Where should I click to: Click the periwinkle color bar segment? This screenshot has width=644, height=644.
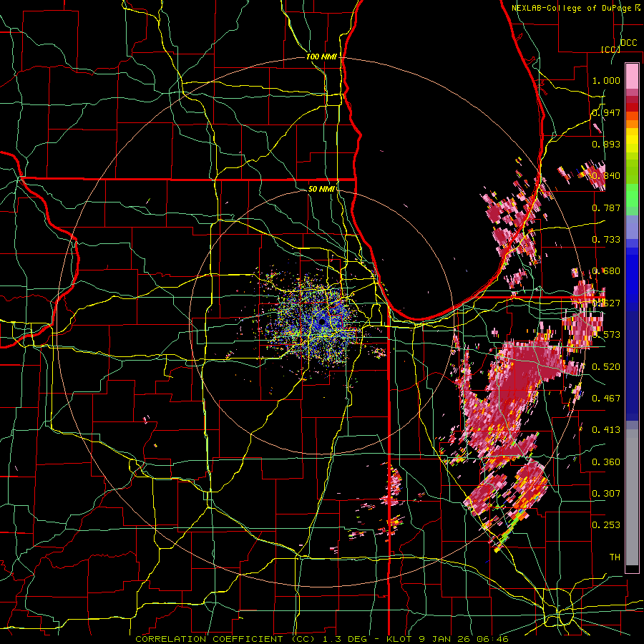(632, 227)
